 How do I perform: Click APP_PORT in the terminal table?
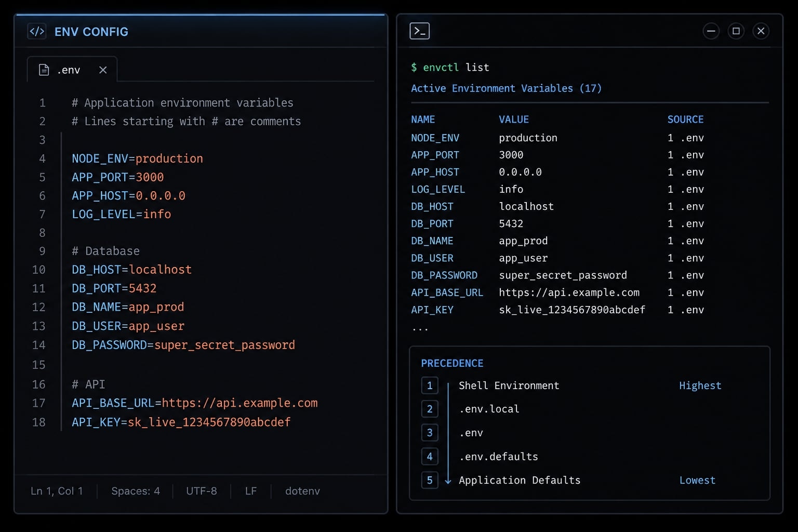click(435, 155)
